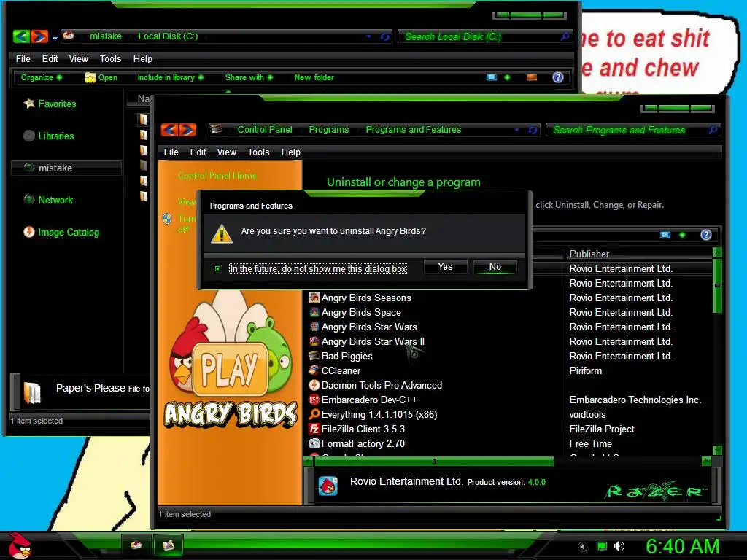The image size is (747, 560).
Task: Select Bad Piggies in program list
Action: pyautogui.click(x=347, y=356)
